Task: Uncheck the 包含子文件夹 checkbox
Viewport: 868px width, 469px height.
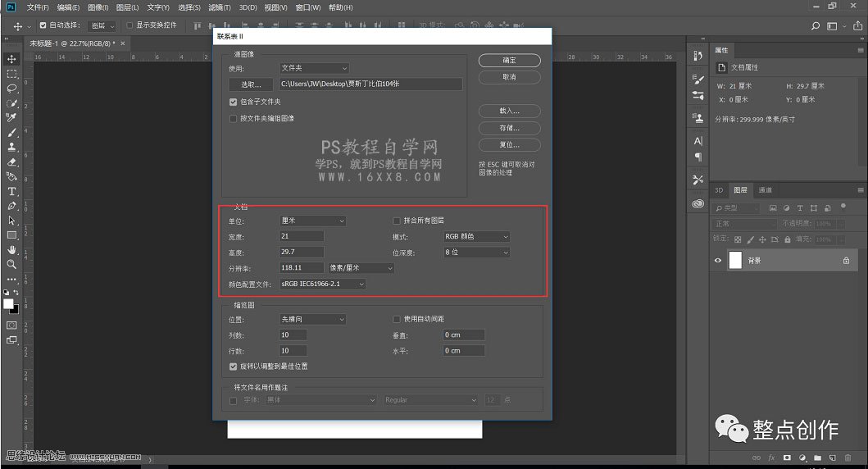Action: pyautogui.click(x=233, y=102)
